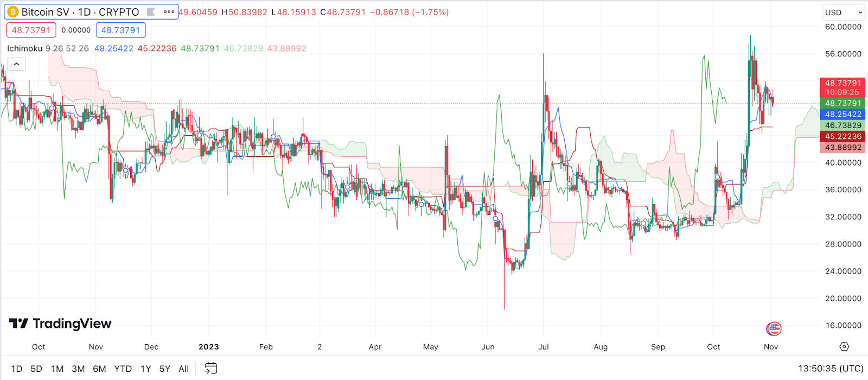Select the 1D time range
The width and height of the screenshot is (868, 380).
[x=17, y=369]
